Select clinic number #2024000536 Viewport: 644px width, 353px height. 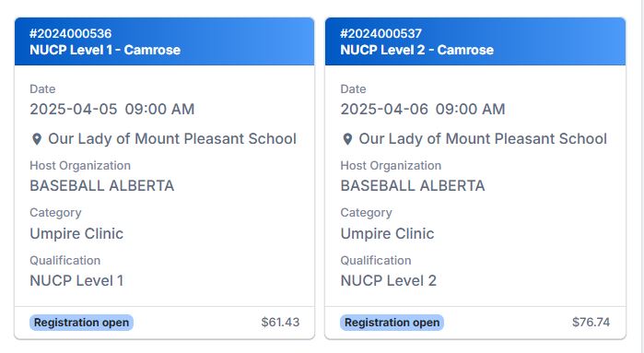click(x=71, y=34)
